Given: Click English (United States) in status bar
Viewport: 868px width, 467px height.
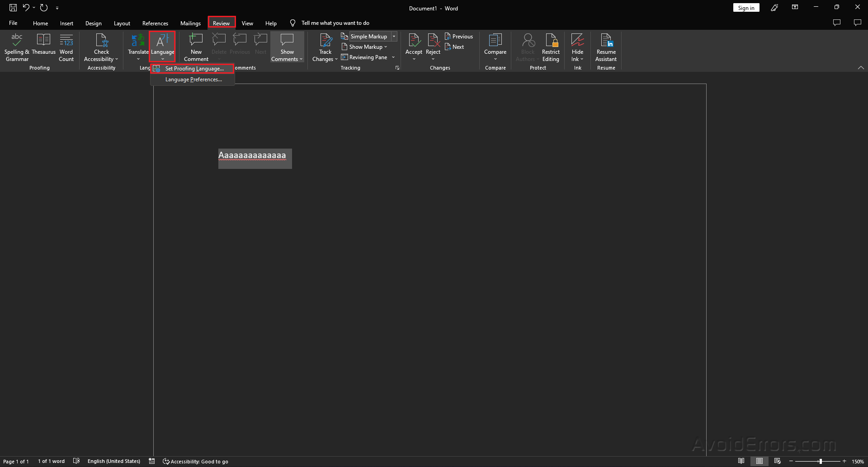Looking at the screenshot, I should tap(113, 461).
